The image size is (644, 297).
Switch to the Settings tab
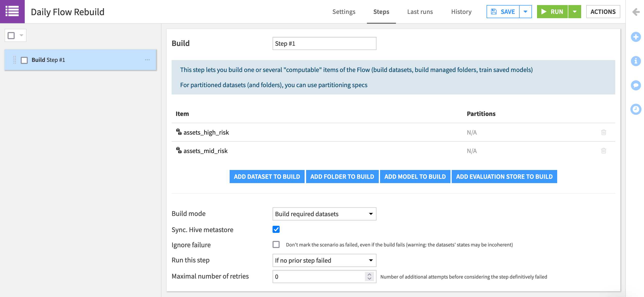pyautogui.click(x=344, y=12)
